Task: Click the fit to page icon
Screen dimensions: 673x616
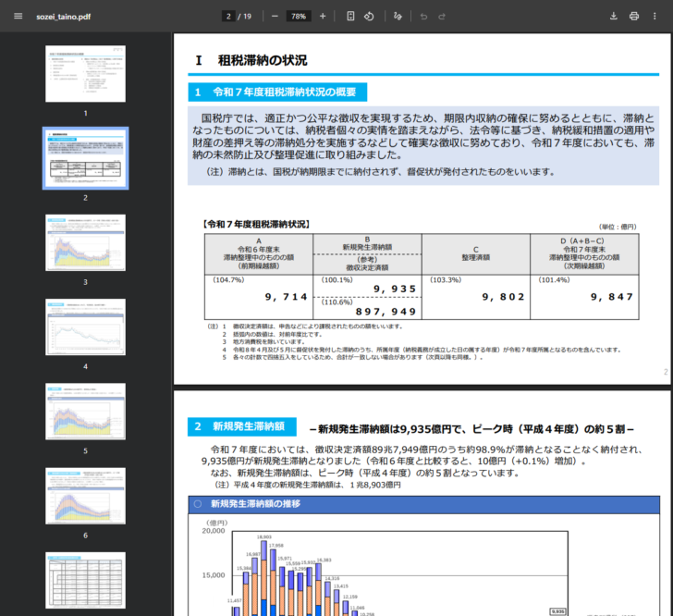Action: 350,17
